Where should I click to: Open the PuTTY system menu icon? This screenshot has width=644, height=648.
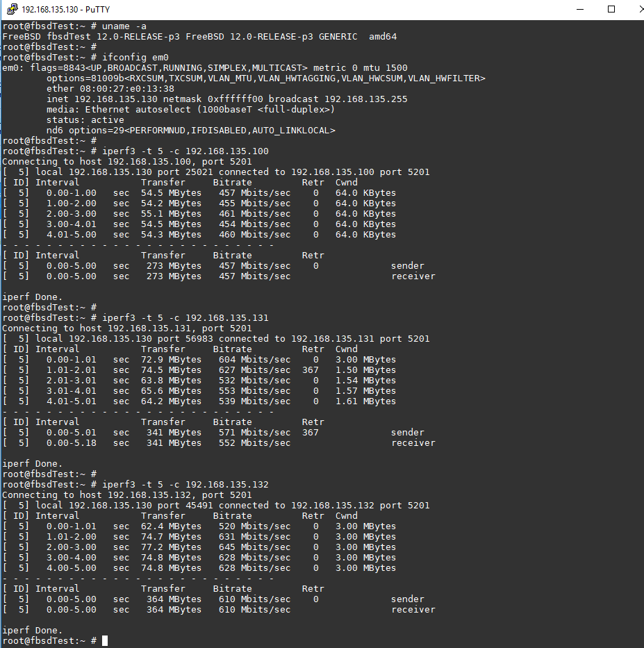tap(12, 9)
